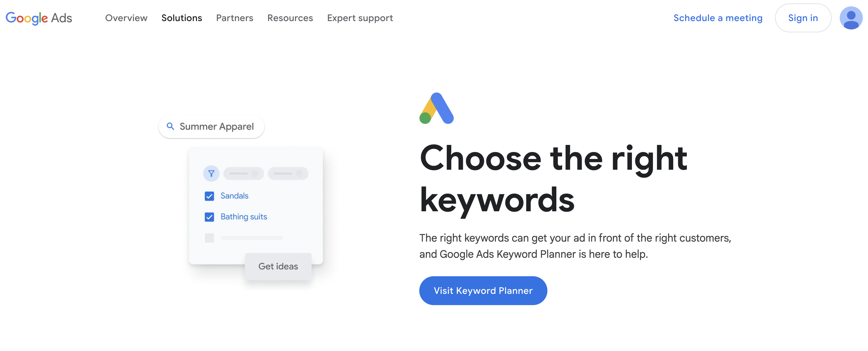Click the filter funnel icon in panel
Image resolution: width=868 pixels, height=351 pixels.
[x=212, y=173]
